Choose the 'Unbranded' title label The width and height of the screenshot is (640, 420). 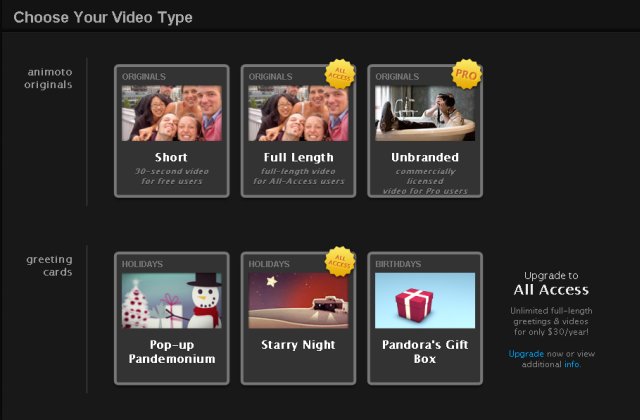tap(425, 157)
